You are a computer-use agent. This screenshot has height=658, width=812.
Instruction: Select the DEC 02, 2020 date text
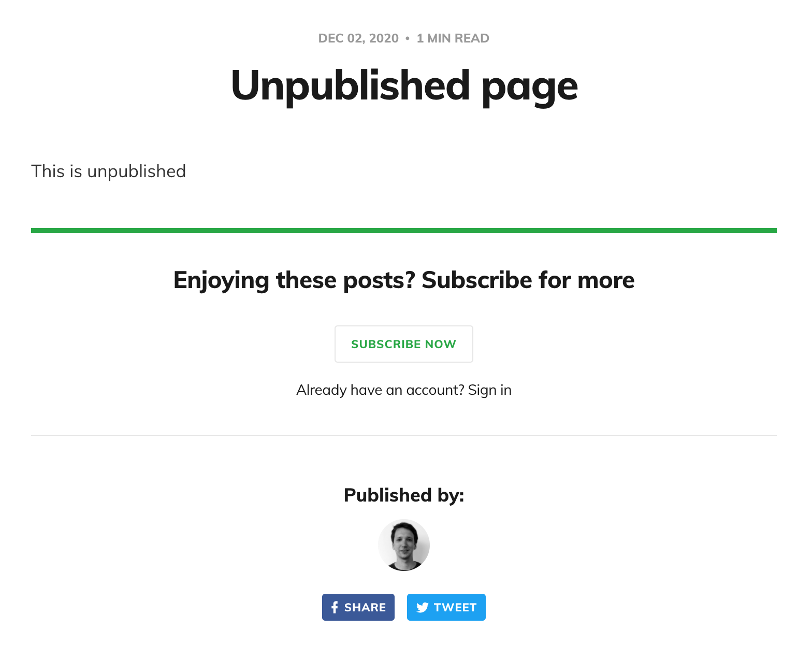click(x=357, y=38)
